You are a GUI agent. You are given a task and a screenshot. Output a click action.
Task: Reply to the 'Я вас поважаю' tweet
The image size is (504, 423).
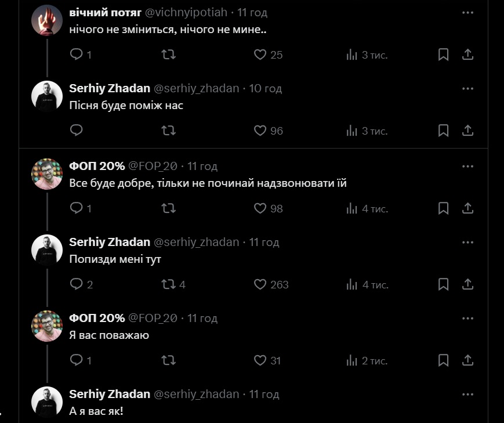[x=77, y=360]
